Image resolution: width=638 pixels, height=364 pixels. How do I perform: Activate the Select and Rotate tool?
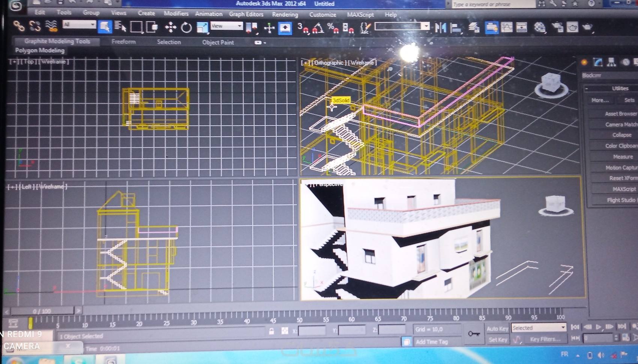[x=187, y=27]
